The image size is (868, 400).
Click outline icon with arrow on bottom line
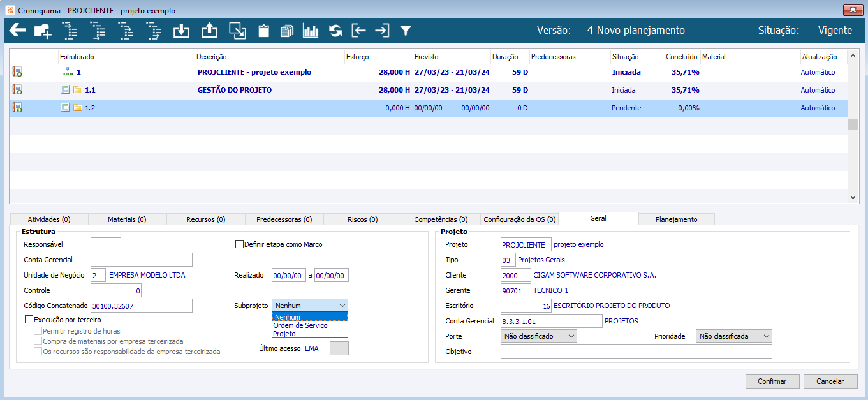click(x=98, y=31)
